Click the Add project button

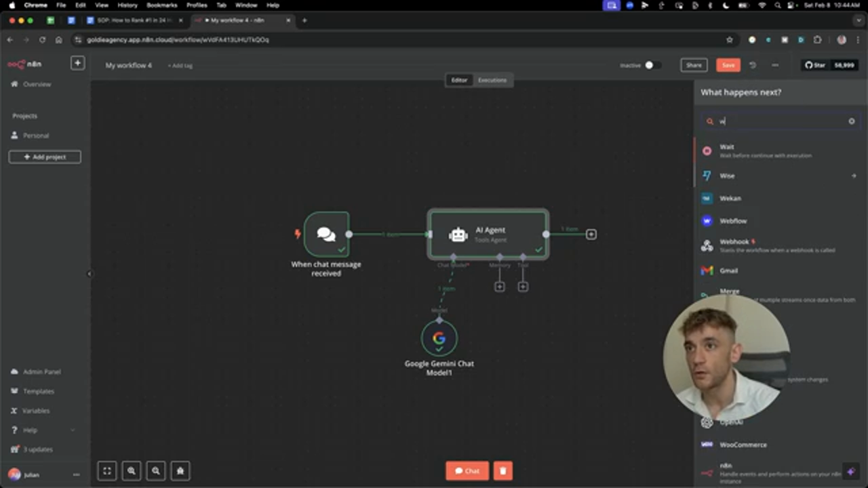pos(45,157)
